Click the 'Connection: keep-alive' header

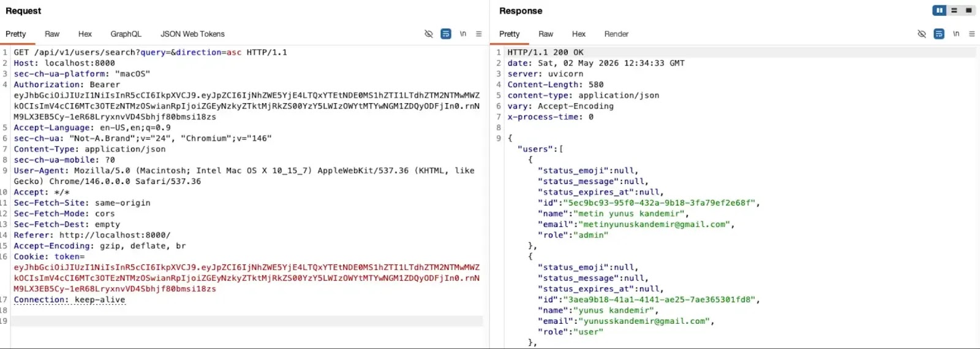(69, 300)
